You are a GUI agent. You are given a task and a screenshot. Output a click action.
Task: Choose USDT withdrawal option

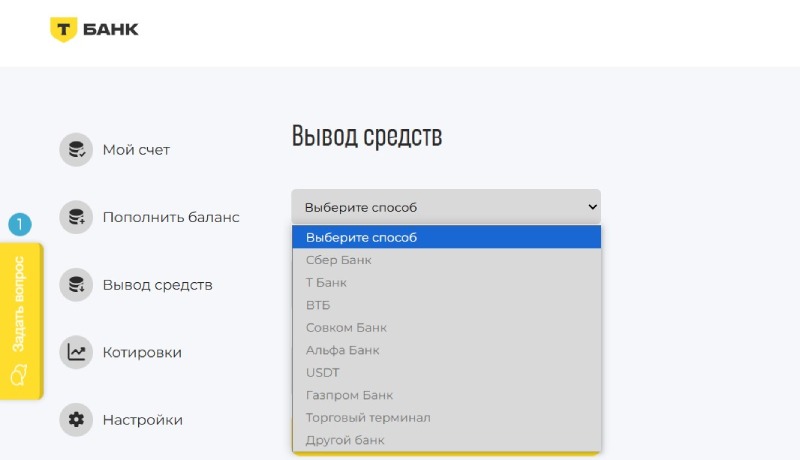tap(446, 372)
